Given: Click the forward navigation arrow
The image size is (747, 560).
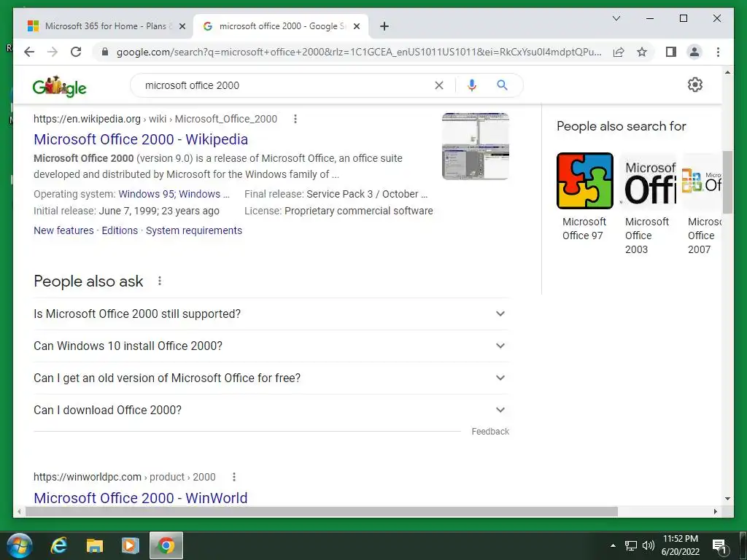Looking at the screenshot, I should 53,52.
